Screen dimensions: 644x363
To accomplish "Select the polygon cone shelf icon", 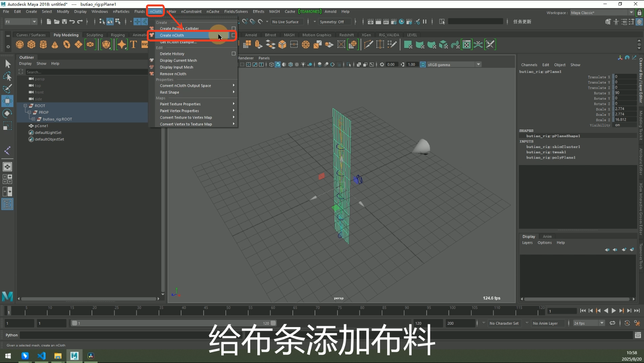I will coord(55,44).
